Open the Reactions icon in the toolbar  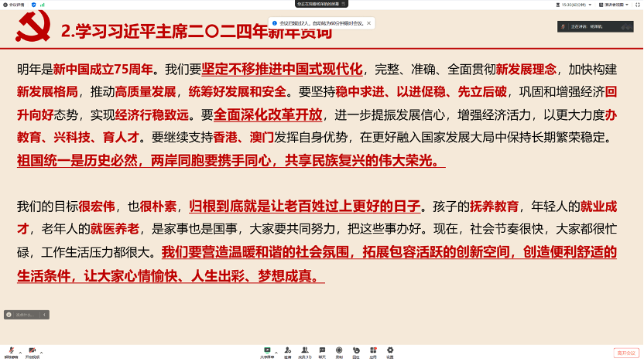356,350
